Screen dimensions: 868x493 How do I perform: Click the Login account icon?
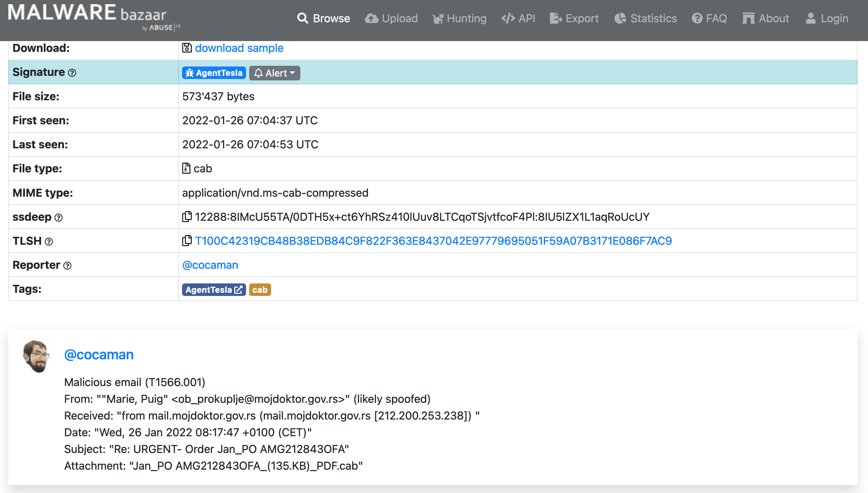[810, 18]
